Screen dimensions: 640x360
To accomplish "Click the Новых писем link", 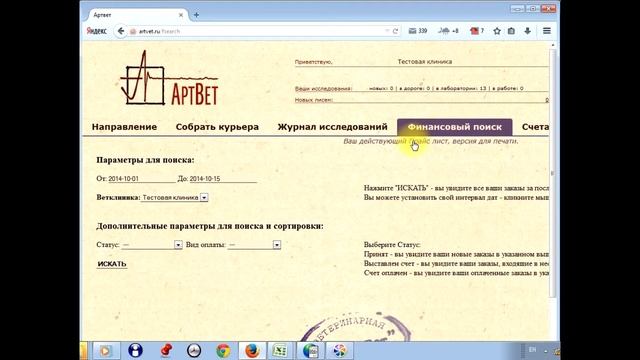I will [313, 100].
